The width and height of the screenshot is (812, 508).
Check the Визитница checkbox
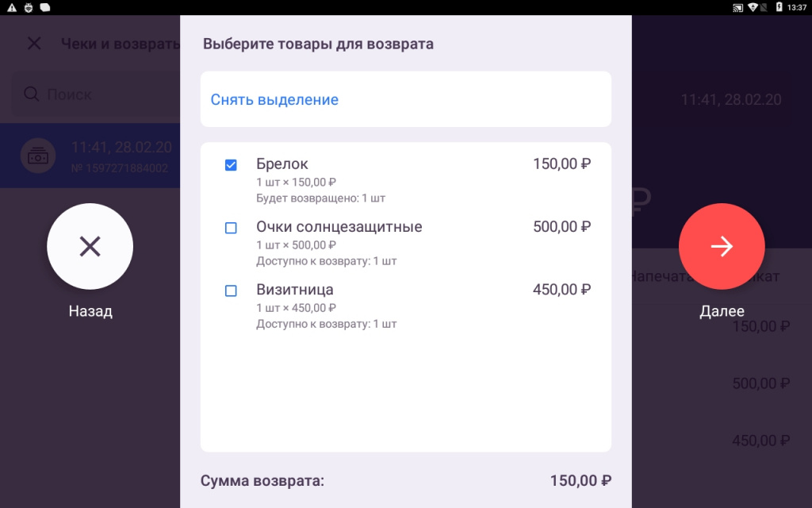click(x=231, y=291)
